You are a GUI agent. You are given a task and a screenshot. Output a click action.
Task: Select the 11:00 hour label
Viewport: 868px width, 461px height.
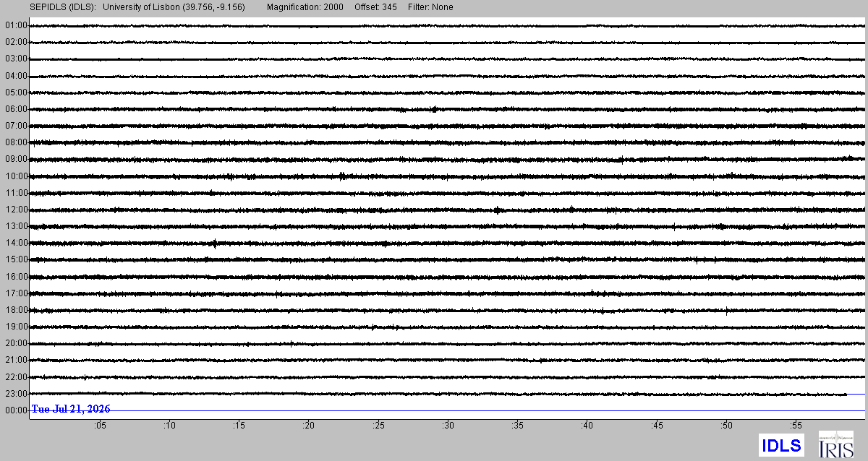(x=16, y=193)
